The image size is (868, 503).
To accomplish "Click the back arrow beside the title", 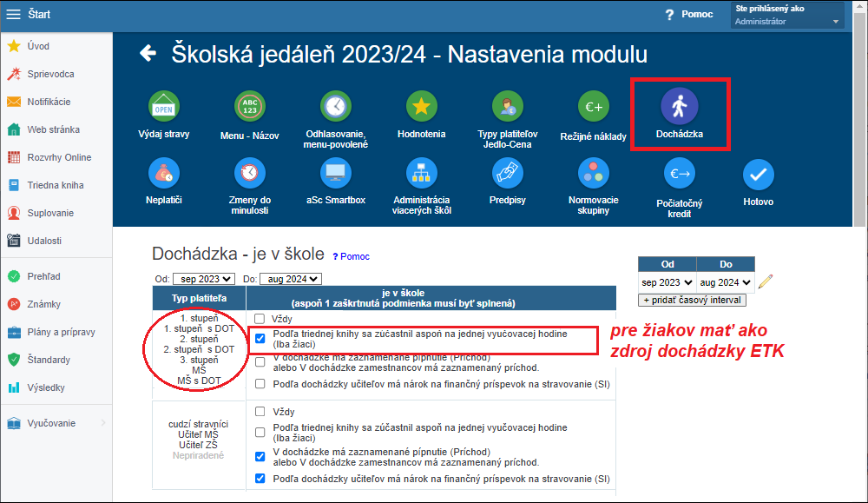I will (148, 54).
